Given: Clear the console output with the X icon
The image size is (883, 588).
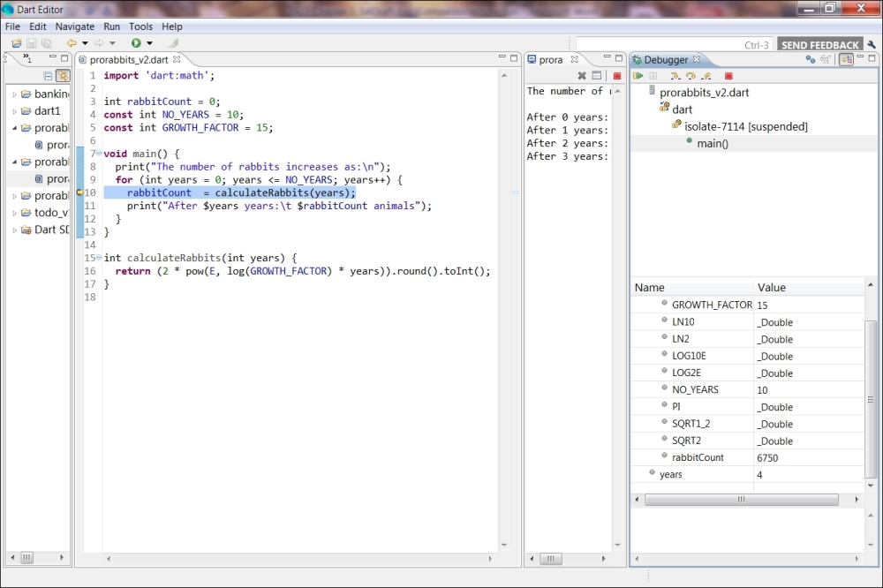Looking at the screenshot, I should tap(580, 74).
